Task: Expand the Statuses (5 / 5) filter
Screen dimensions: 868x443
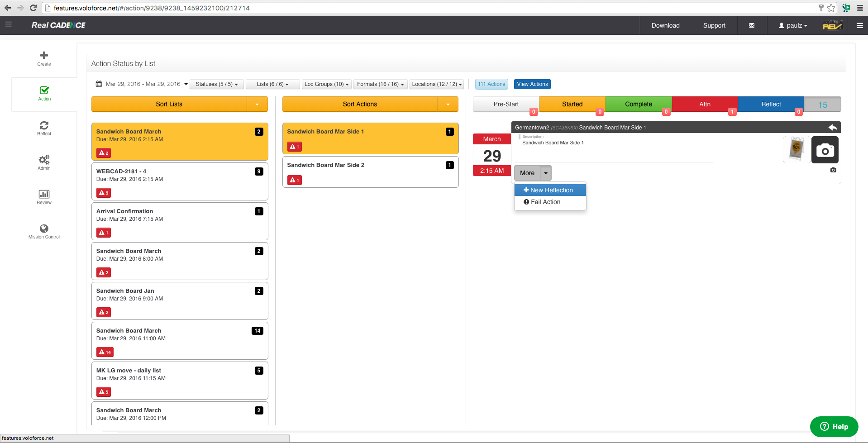Action: click(216, 84)
